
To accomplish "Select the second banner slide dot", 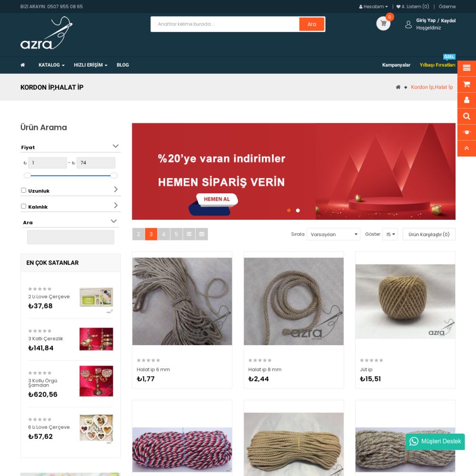I will 298,210.
